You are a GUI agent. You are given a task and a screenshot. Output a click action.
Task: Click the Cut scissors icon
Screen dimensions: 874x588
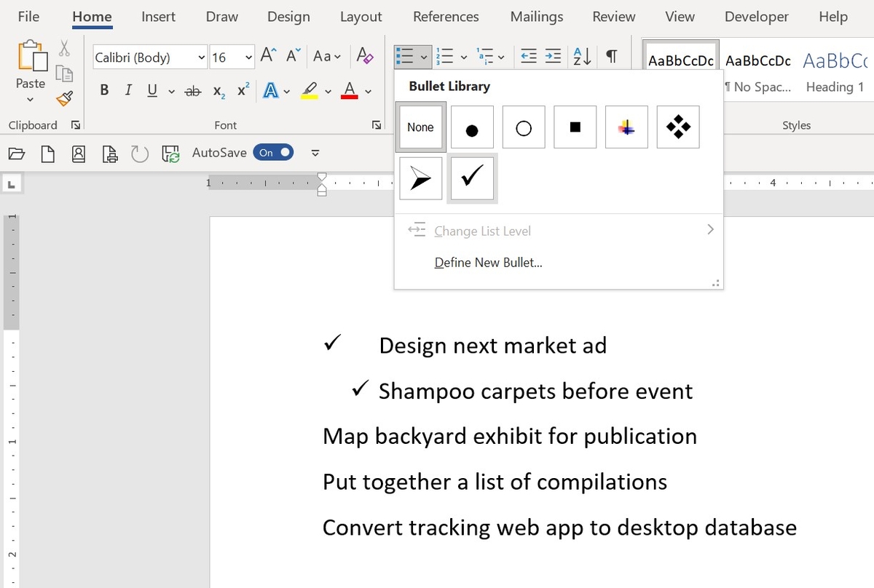[x=64, y=48]
